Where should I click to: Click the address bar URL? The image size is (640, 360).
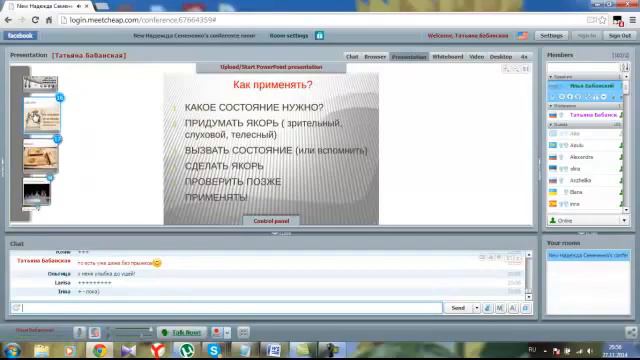[x=143, y=20]
